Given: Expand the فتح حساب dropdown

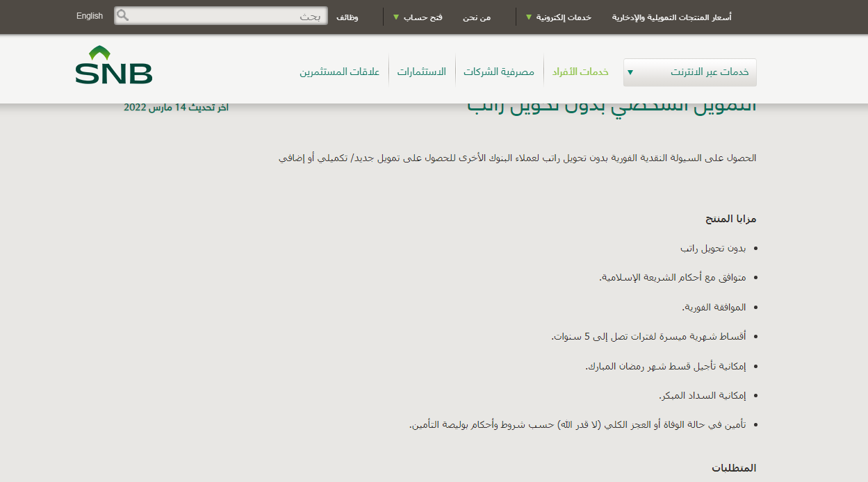Looking at the screenshot, I should [418, 17].
